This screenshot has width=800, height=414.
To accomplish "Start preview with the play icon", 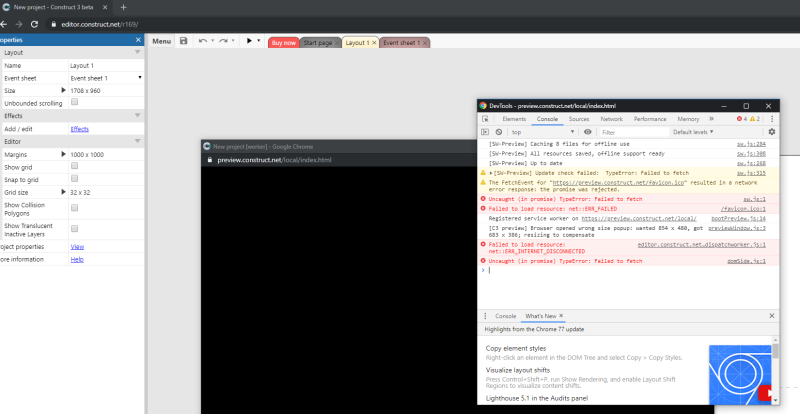I will 249,41.
